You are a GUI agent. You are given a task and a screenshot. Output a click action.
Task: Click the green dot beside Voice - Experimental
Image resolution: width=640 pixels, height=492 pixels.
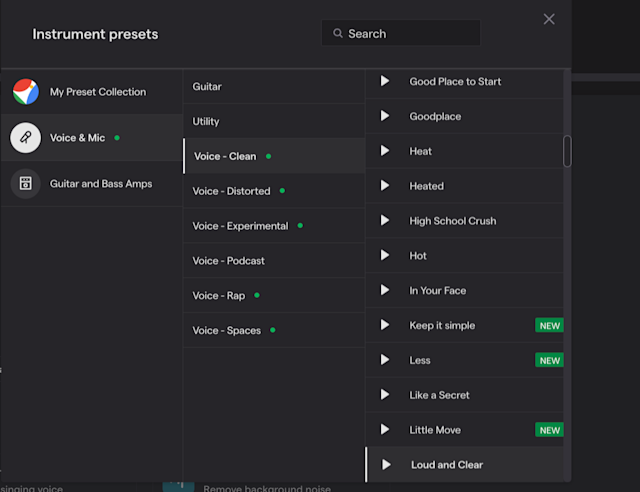coord(300,225)
